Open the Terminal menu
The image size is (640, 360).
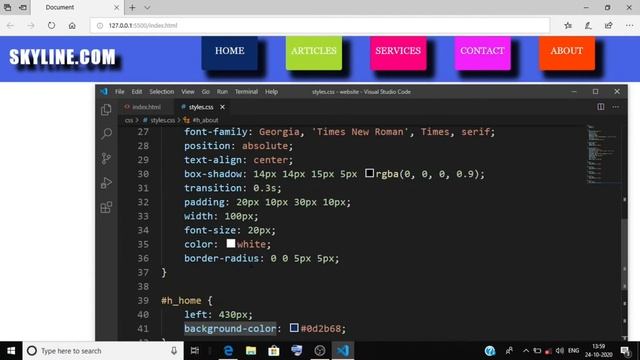246,92
